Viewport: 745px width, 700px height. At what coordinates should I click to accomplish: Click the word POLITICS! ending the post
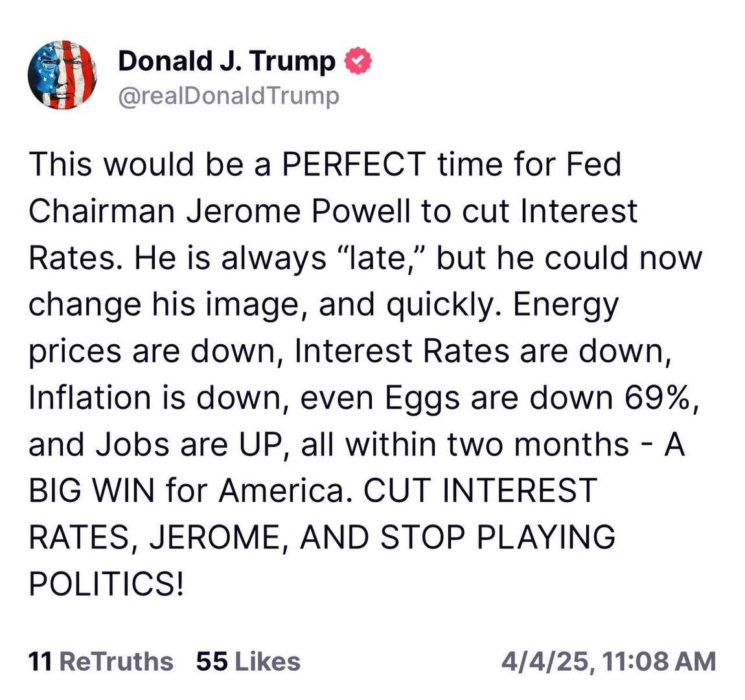(106, 583)
